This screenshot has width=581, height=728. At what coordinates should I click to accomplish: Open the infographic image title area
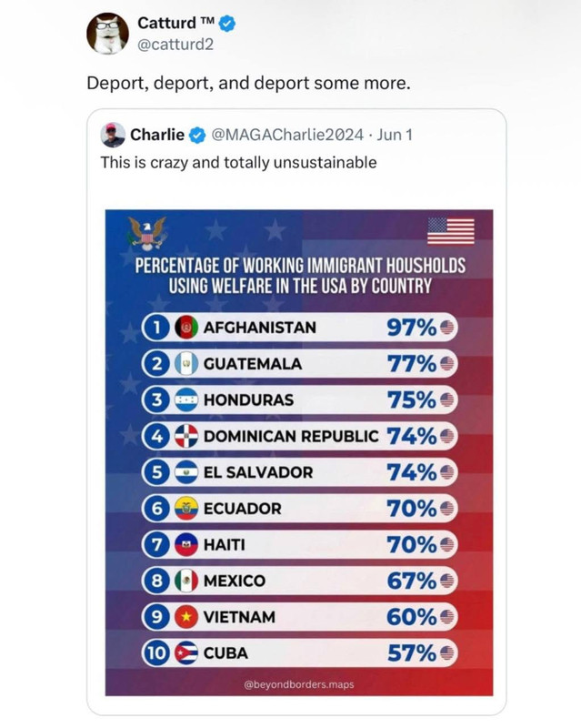[x=300, y=276]
